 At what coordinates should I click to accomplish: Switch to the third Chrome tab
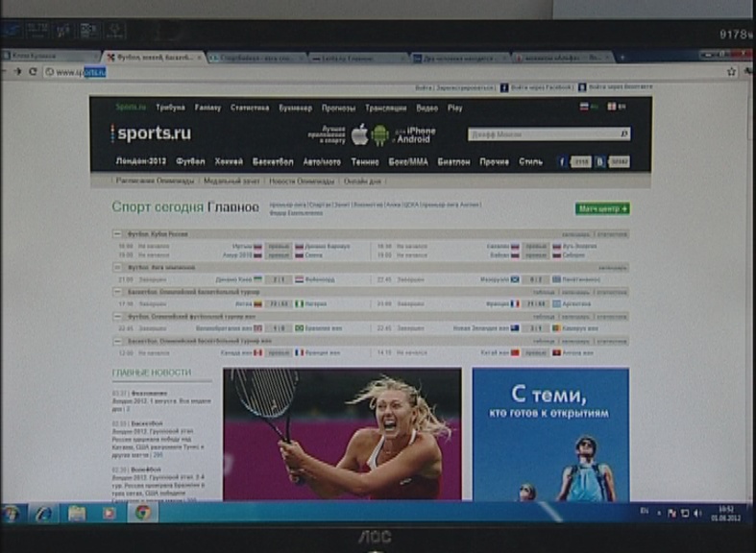(258, 58)
